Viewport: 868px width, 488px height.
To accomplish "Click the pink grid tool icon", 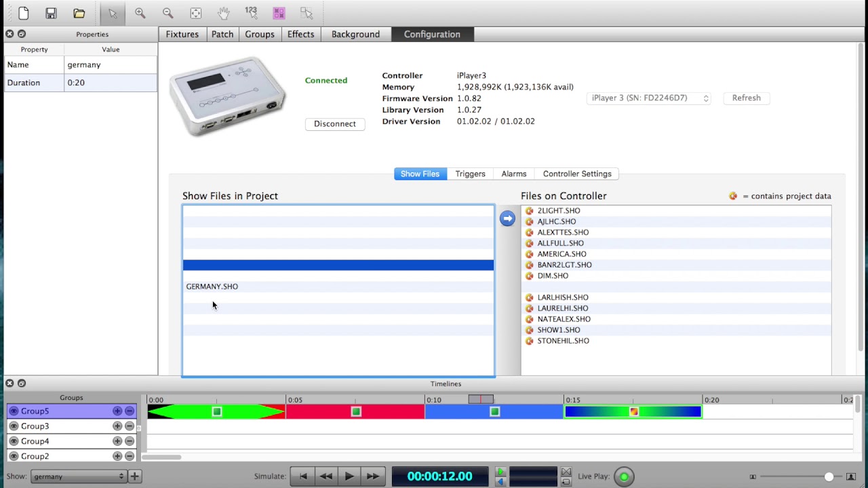I will [279, 13].
